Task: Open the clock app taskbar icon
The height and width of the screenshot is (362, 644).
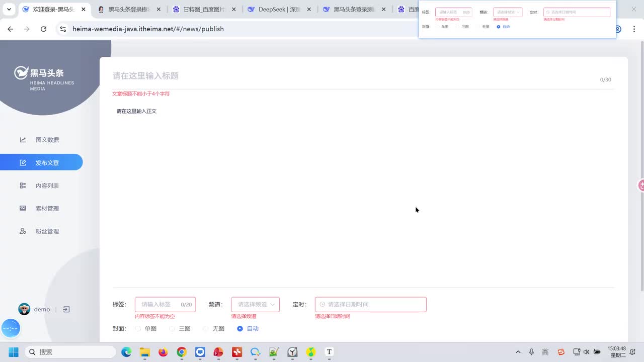Action: (x=292, y=352)
